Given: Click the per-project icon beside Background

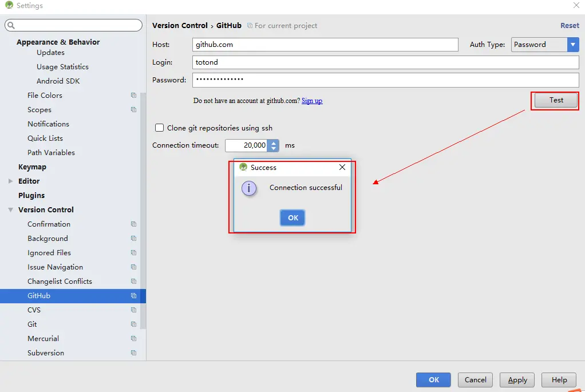Looking at the screenshot, I should [x=133, y=238].
